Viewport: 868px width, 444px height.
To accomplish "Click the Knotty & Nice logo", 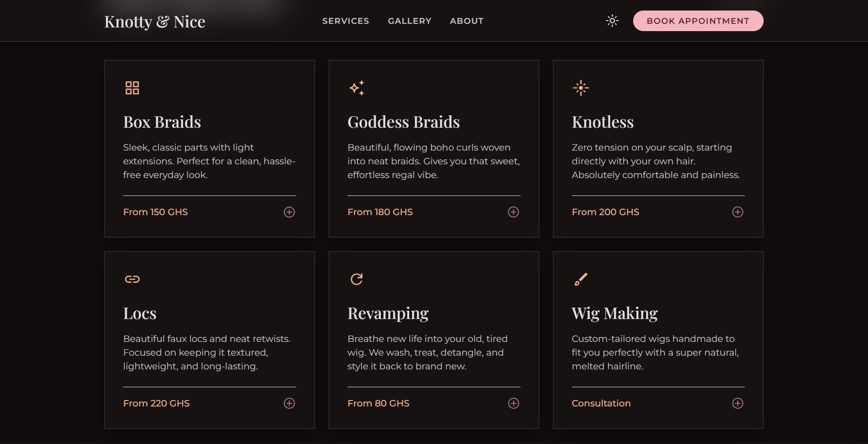I will [x=155, y=22].
